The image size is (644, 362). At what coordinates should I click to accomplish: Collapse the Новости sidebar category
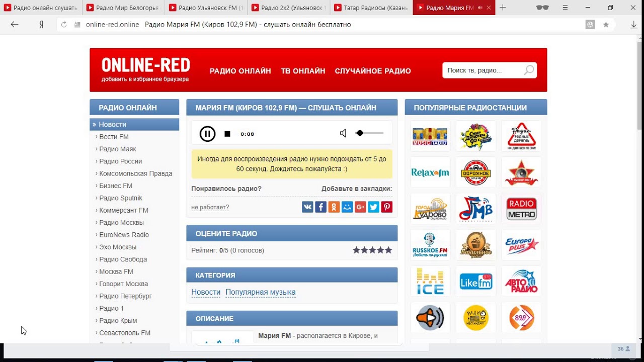pyautogui.click(x=134, y=124)
